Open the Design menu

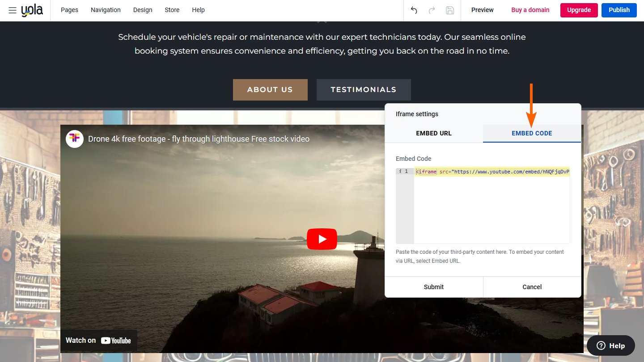pos(142,10)
